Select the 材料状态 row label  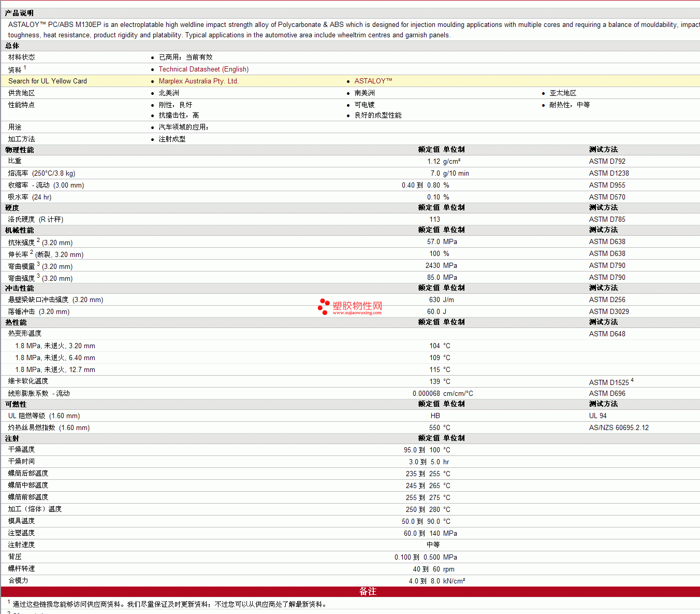(22, 57)
